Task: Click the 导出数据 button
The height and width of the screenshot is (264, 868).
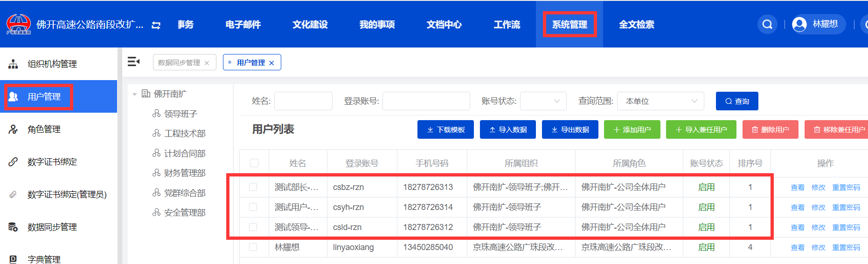Action: [570, 129]
